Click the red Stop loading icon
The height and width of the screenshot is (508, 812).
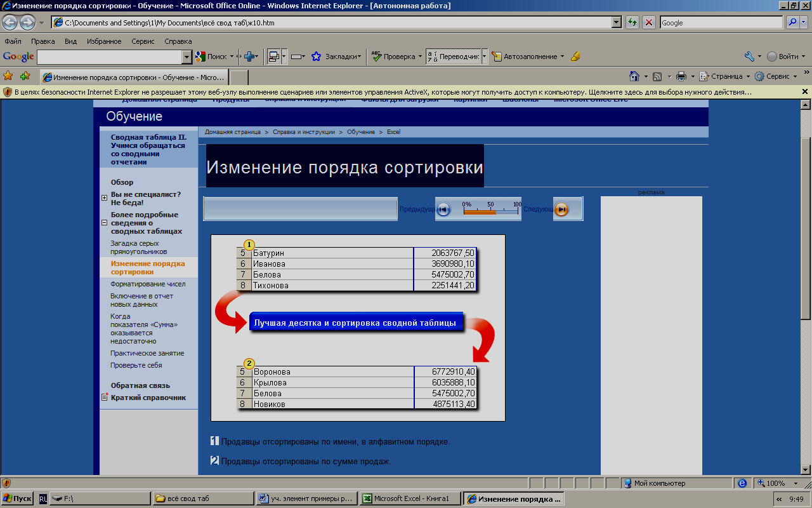[x=649, y=22]
